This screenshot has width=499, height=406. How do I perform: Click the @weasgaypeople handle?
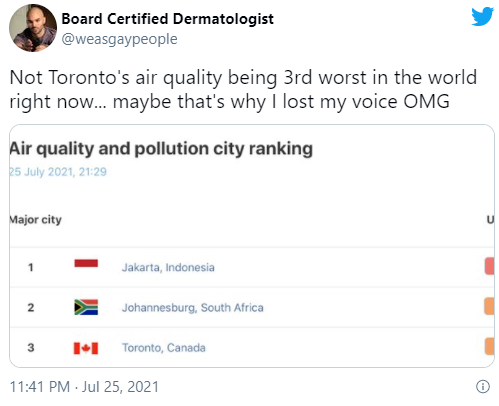[x=120, y=39]
